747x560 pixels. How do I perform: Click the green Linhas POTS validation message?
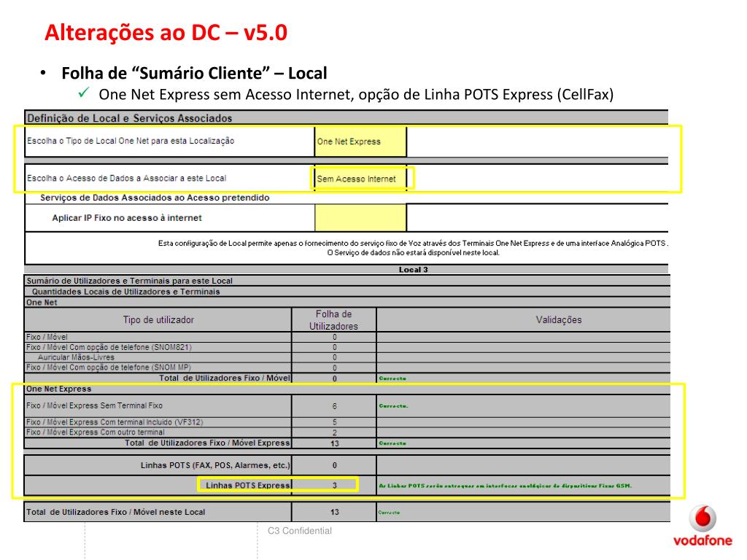[505, 486]
